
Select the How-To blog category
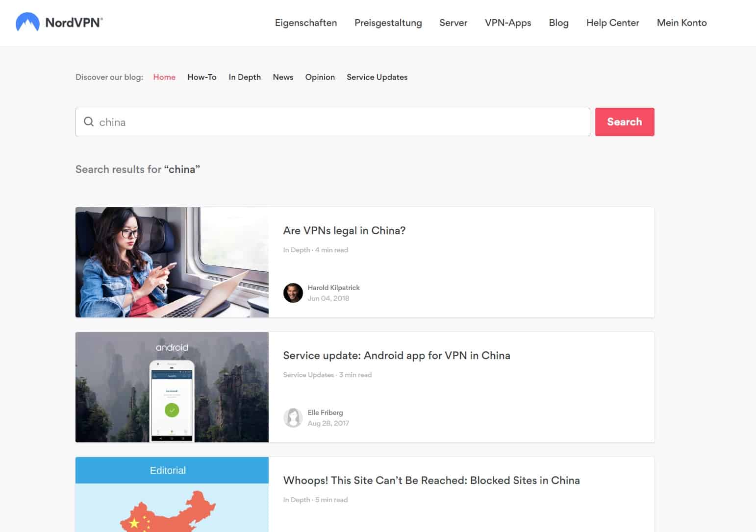click(202, 77)
